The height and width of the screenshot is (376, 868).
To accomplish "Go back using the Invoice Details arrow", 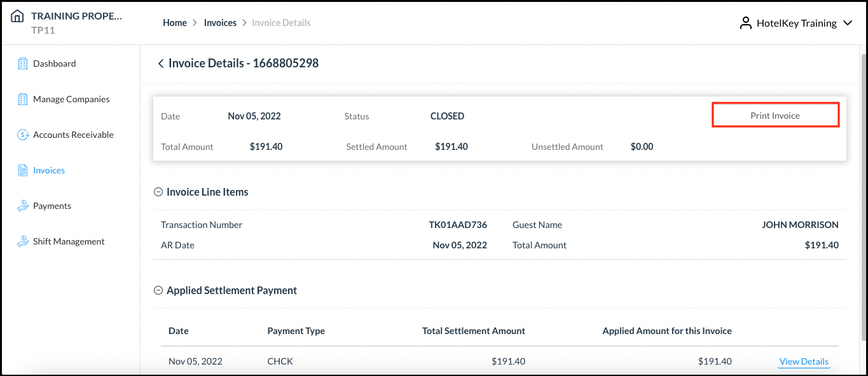I will pos(160,64).
